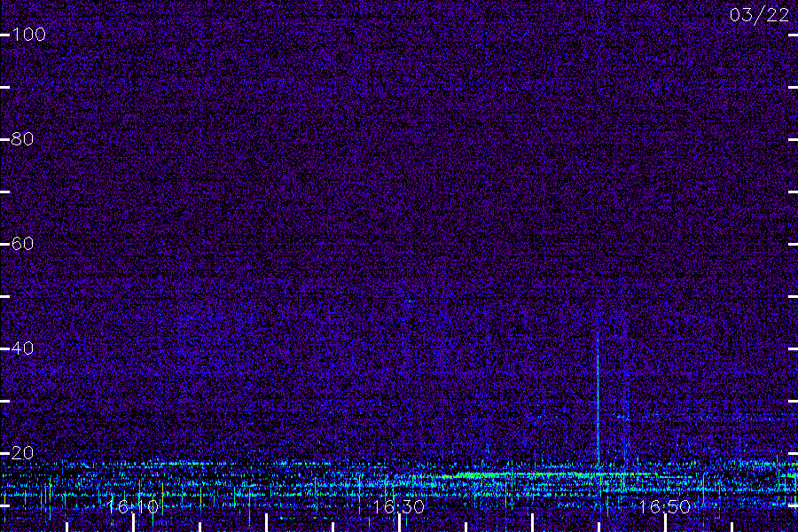Click the 16:10 time axis label
The width and height of the screenshot is (798, 532).
[x=133, y=506]
